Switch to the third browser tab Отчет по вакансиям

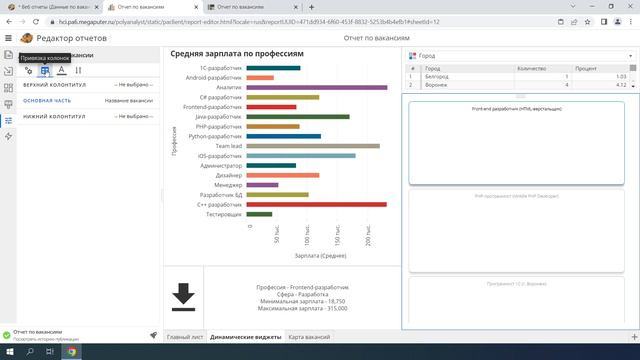click(253, 7)
